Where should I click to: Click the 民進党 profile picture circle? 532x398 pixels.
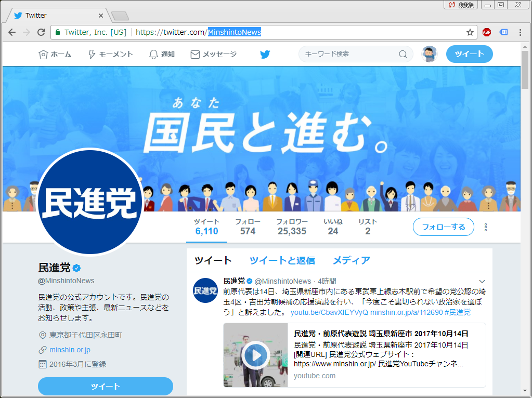pos(90,202)
